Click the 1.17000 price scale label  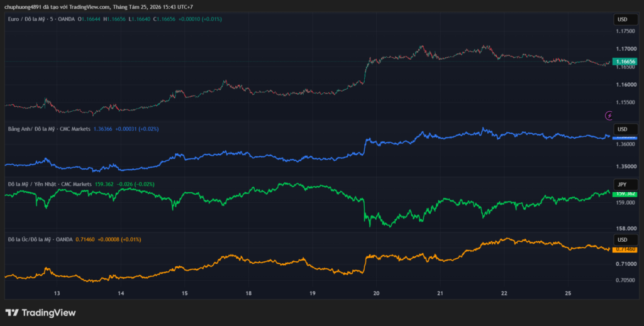(x=626, y=49)
